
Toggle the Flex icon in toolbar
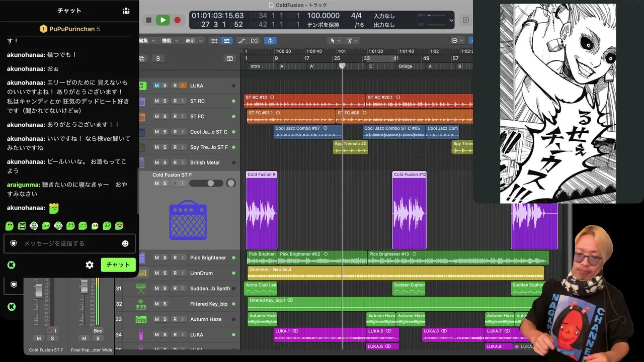254,41
